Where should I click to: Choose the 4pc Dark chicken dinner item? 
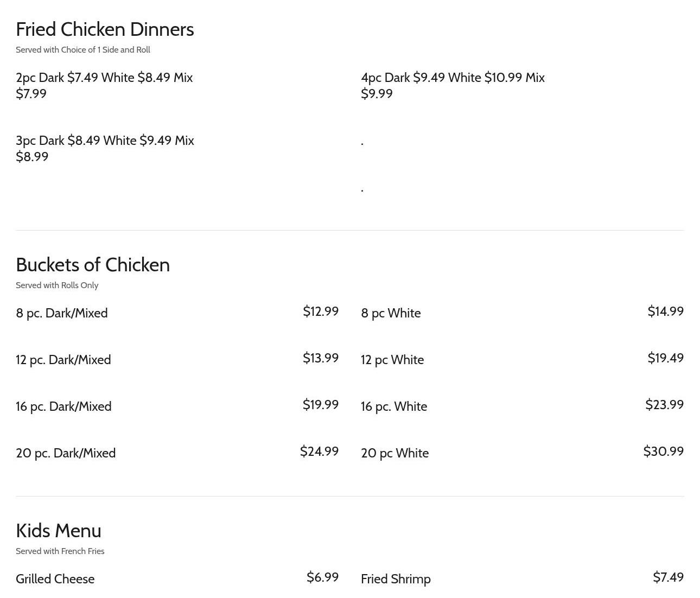click(453, 85)
